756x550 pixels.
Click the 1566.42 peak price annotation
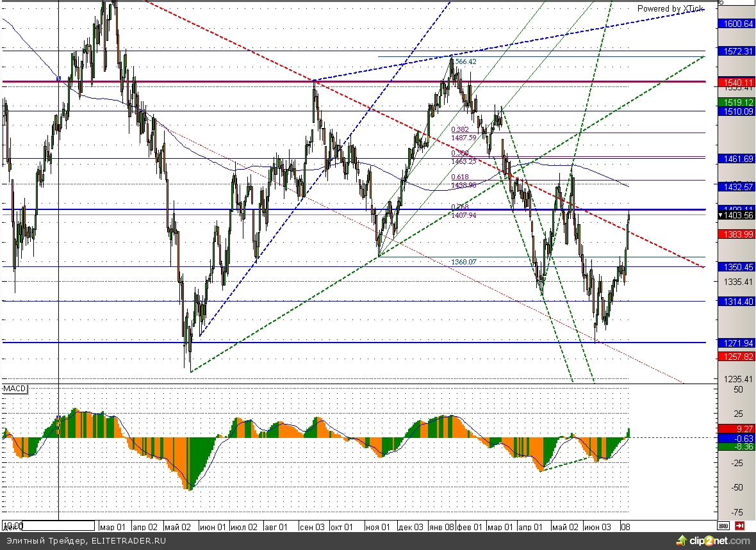(465, 61)
